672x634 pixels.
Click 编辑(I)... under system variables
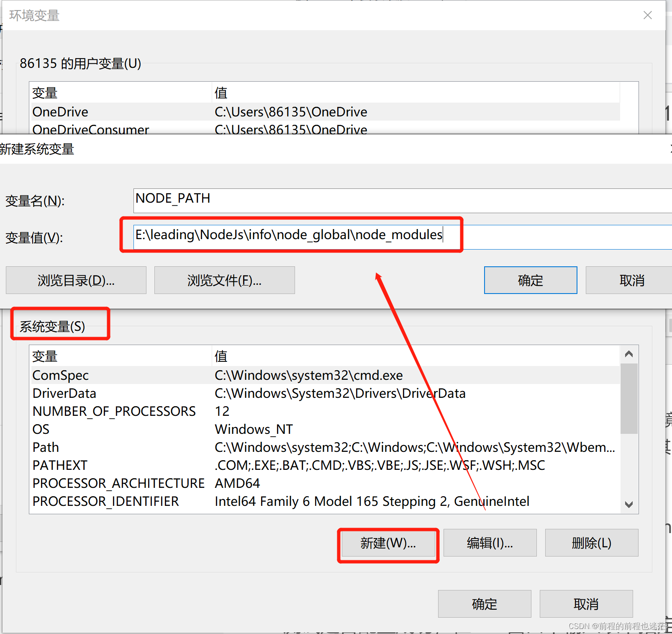pos(490,543)
